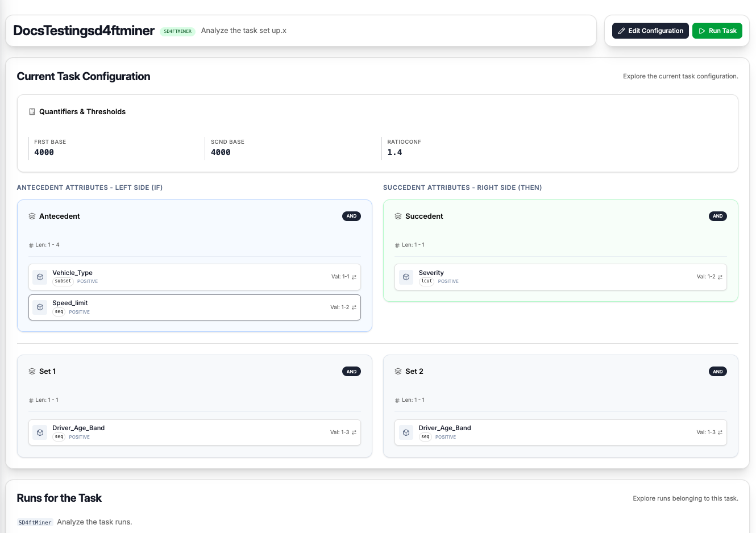Screen dimensions: 756x533
Task: Click the Vehicle_Type cube icon
Action: 40,277
